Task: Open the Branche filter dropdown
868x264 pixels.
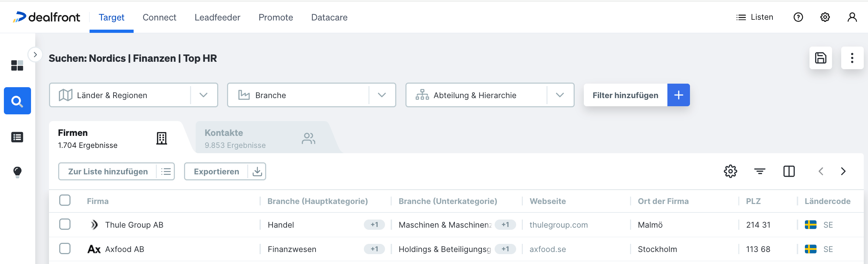Action: (x=312, y=95)
